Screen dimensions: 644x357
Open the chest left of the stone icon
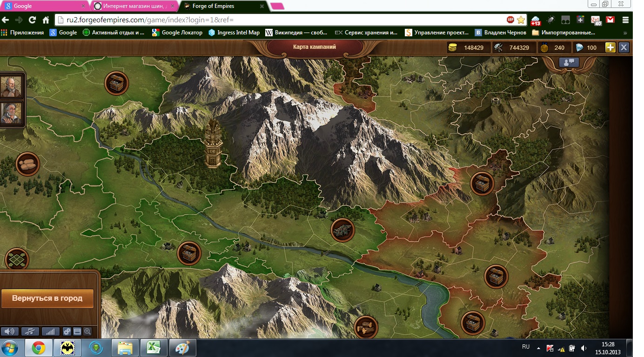tap(189, 253)
